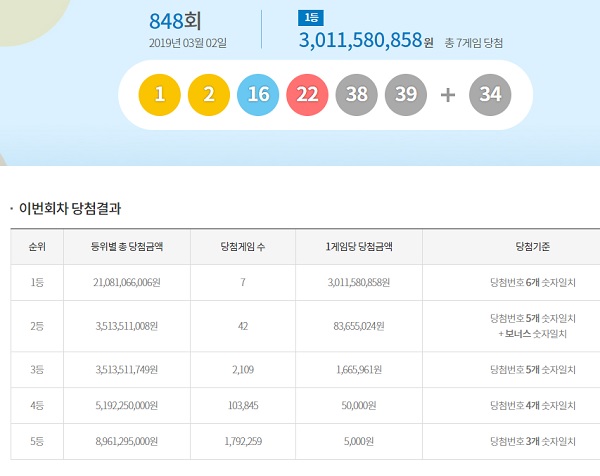Click the section heading 이번회차 당첨결과

[x=70, y=209]
